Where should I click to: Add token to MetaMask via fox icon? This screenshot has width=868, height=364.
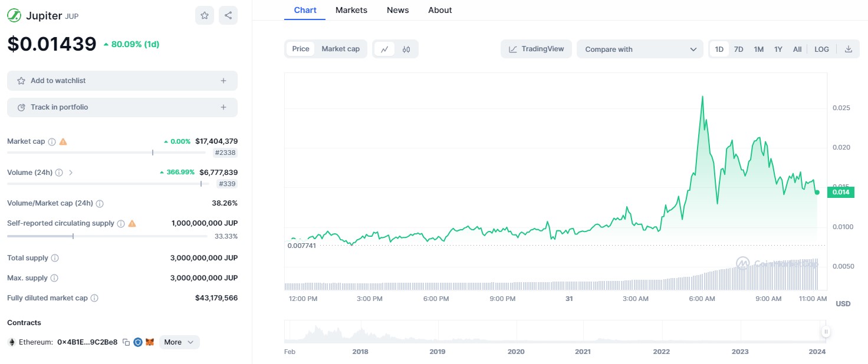(x=150, y=342)
